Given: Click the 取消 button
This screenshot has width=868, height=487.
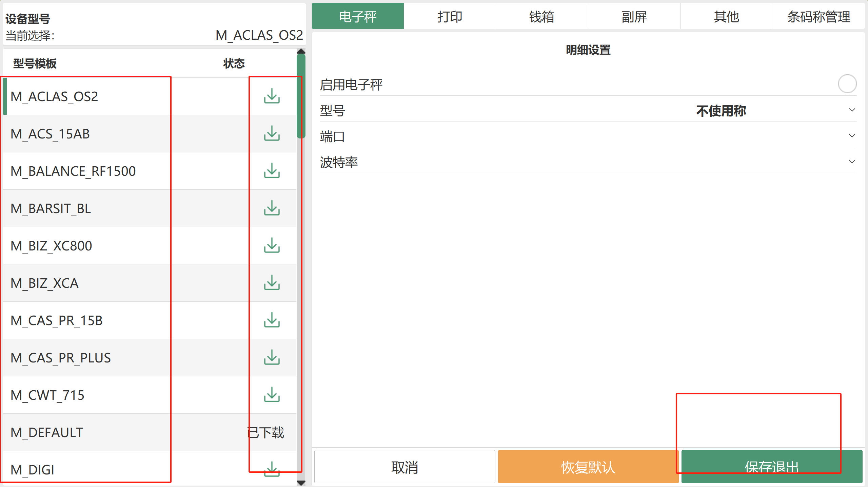Looking at the screenshot, I should pyautogui.click(x=405, y=467).
